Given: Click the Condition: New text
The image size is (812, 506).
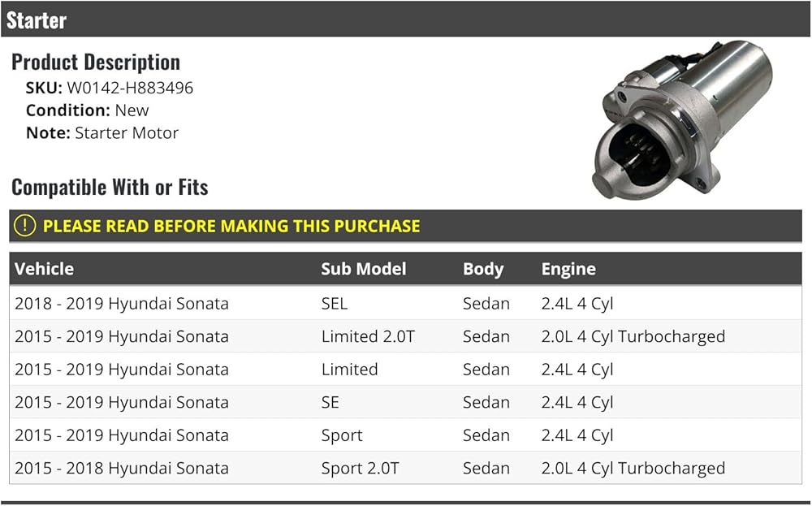Looking at the screenshot, I should click(x=87, y=110).
